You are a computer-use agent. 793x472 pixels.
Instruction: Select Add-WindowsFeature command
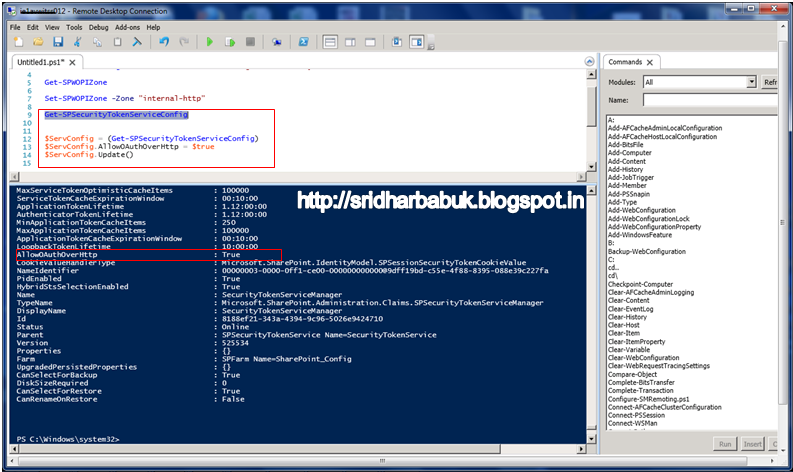[640, 235]
